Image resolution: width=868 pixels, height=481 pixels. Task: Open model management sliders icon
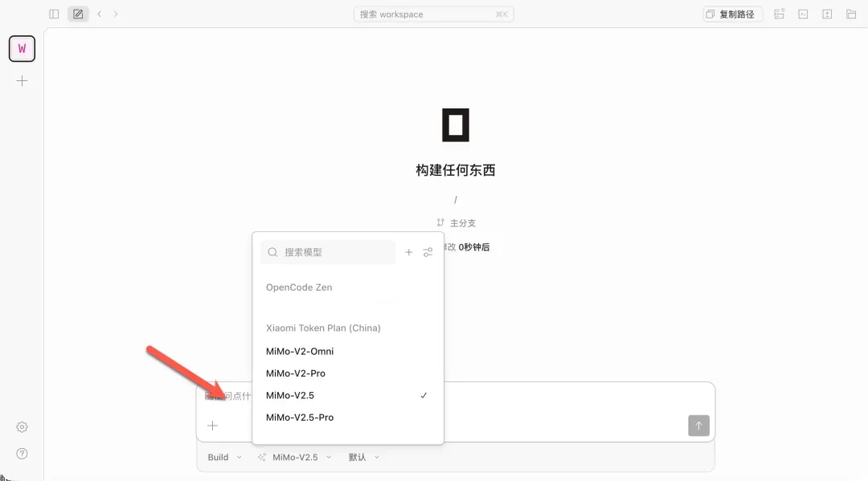(428, 252)
